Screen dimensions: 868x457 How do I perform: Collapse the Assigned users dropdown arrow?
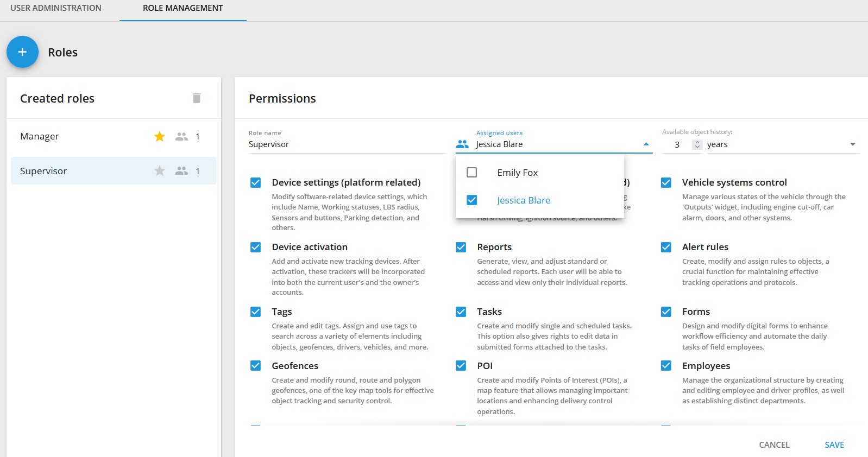pos(646,144)
